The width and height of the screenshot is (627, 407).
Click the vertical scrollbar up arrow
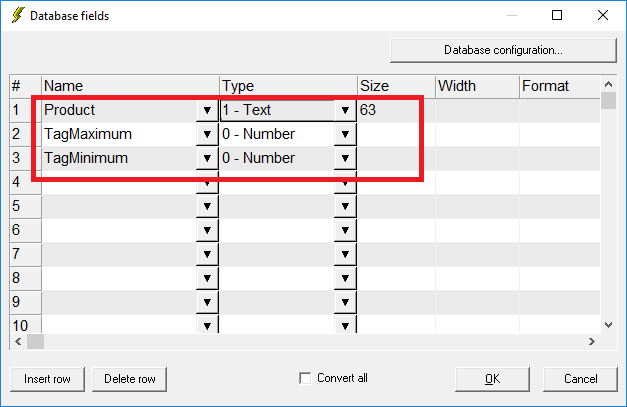(608, 84)
